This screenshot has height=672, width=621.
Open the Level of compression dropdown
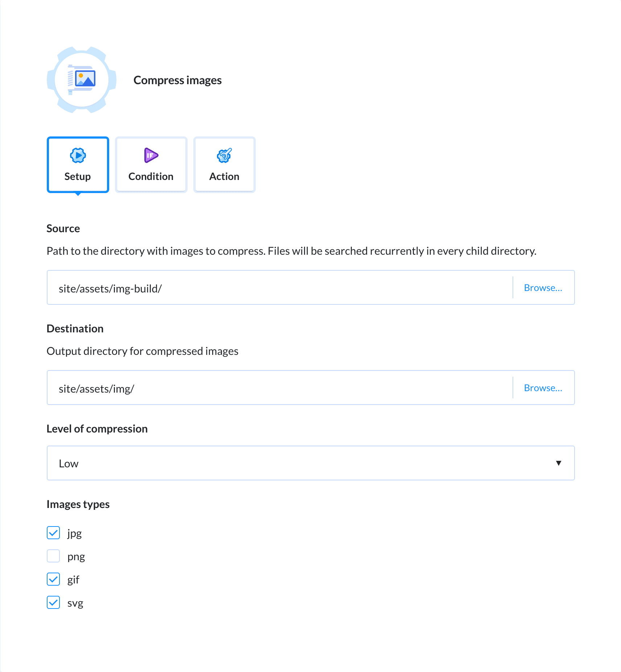pyautogui.click(x=310, y=463)
